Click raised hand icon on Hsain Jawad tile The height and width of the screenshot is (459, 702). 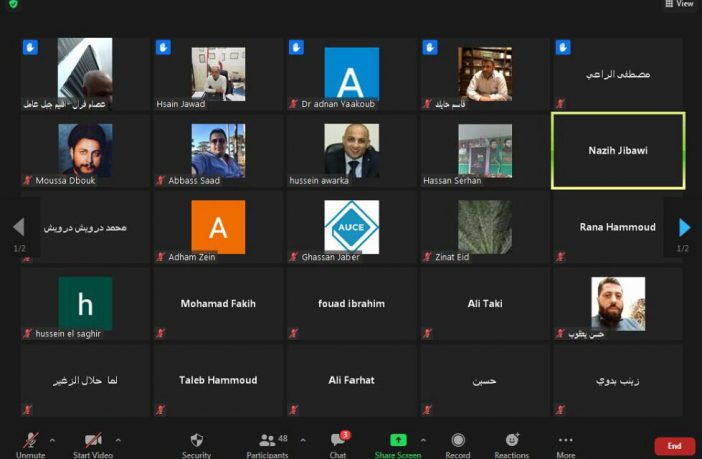pyautogui.click(x=162, y=47)
